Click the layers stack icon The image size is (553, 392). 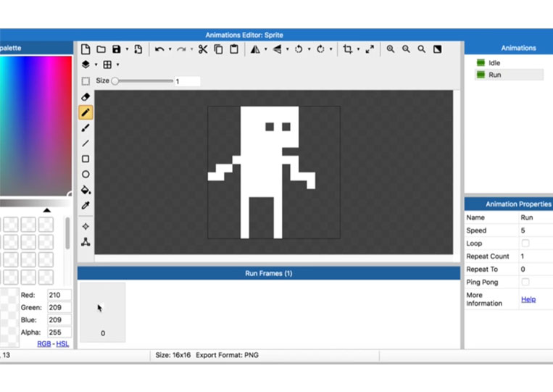tap(86, 64)
